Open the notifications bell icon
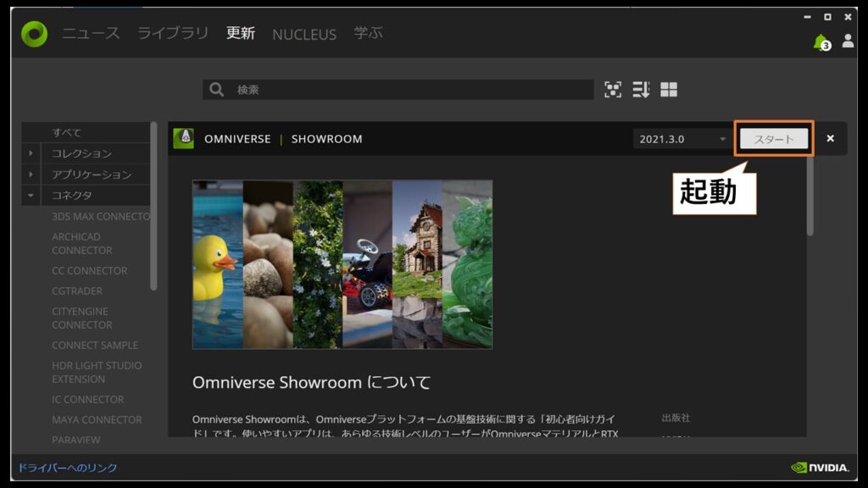 coord(821,42)
